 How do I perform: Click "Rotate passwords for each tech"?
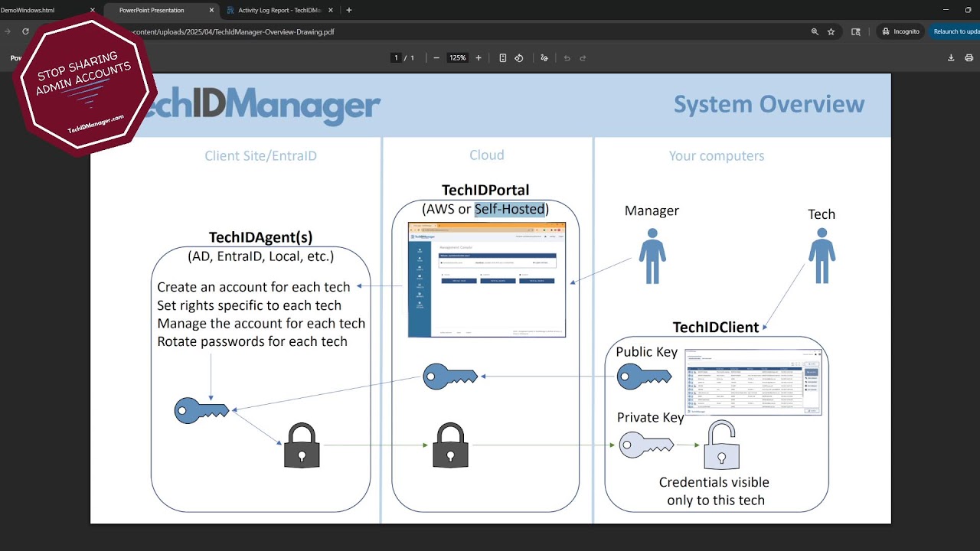(252, 341)
